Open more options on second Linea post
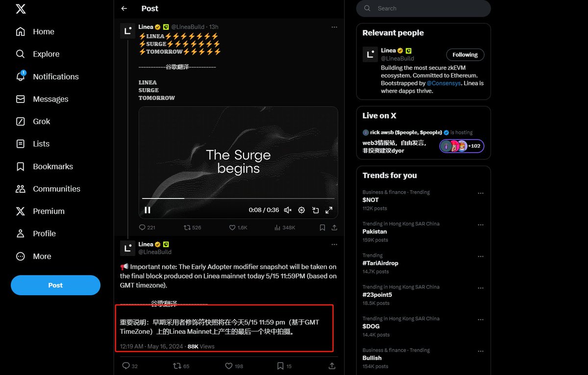588x375 pixels. pyautogui.click(x=334, y=244)
